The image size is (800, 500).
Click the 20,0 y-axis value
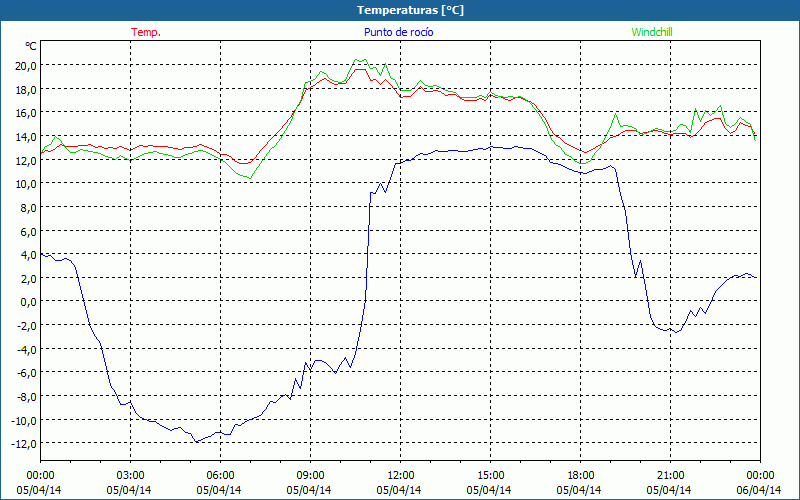tap(26, 65)
